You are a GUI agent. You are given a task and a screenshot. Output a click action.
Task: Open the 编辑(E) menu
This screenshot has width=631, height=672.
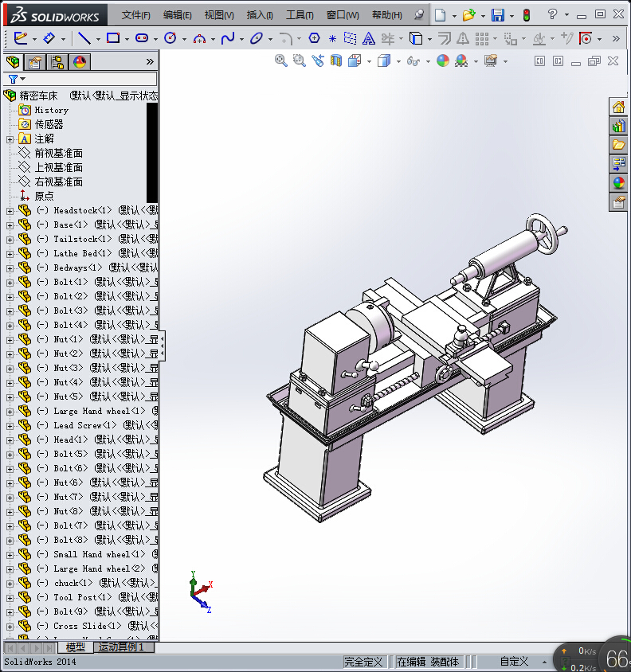[177, 15]
